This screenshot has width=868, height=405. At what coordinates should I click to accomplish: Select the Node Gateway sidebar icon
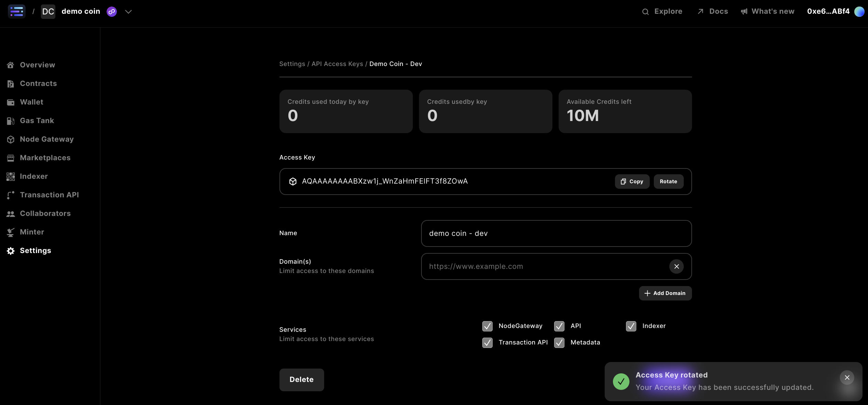(x=11, y=139)
